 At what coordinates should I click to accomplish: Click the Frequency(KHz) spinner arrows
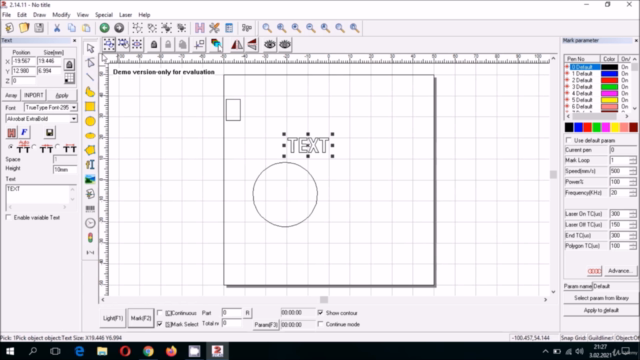tap(633, 193)
